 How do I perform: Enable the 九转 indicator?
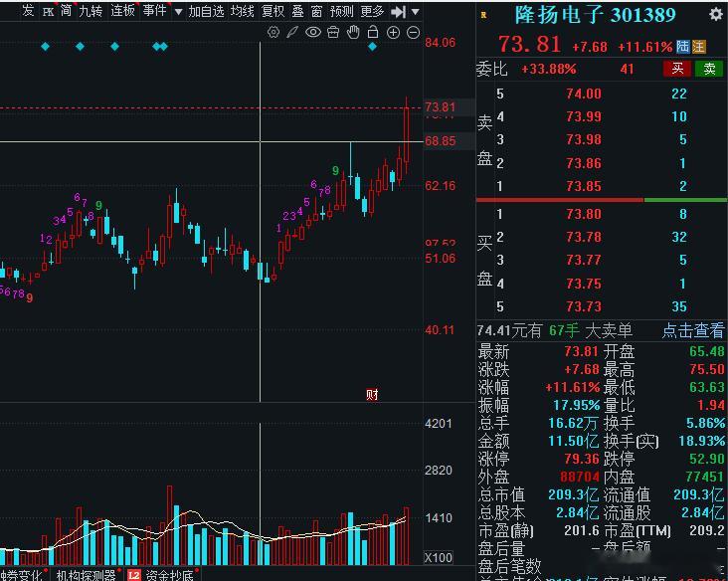[x=91, y=10]
